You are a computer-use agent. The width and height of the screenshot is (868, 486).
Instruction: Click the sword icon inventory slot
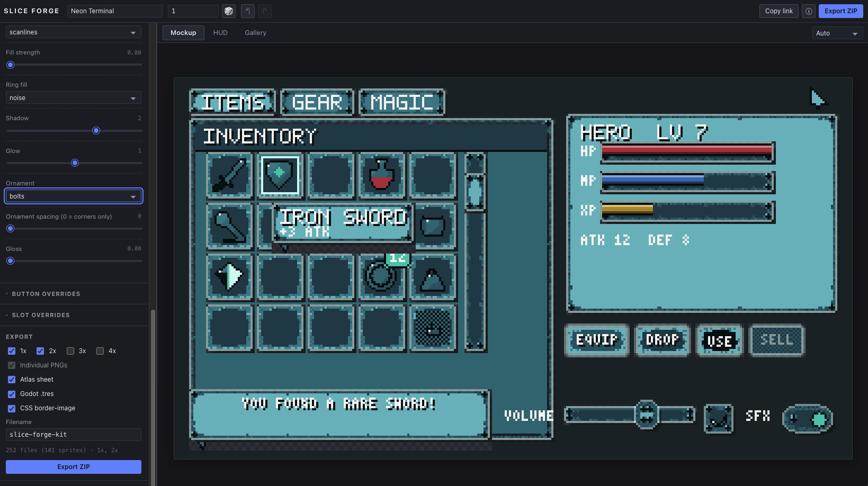[x=229, y=175]
